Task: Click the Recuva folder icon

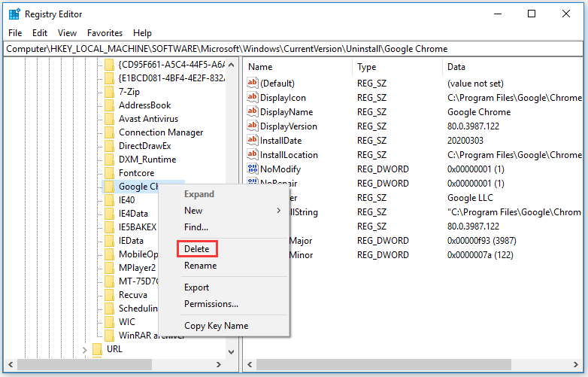Action: coord(109,295)
